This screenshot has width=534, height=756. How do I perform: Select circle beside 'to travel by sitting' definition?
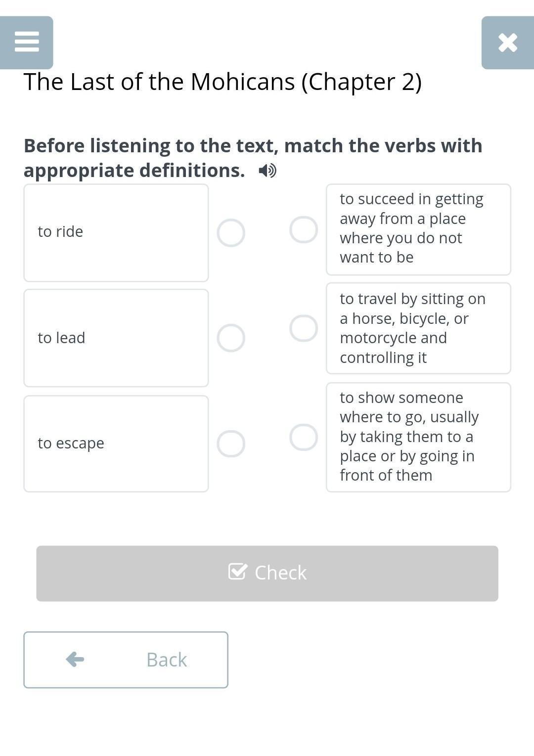pos(304,328)
